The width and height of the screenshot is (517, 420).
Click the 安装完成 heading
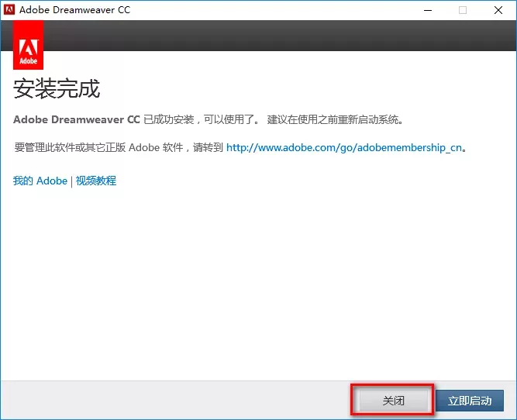(x=57, y=88)
